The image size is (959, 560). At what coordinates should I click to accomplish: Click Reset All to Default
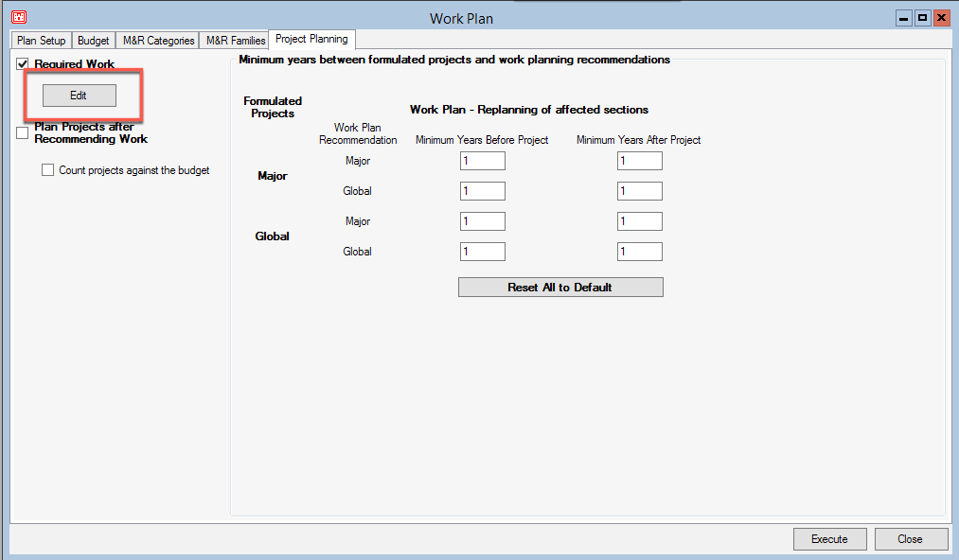click(559, 288)
